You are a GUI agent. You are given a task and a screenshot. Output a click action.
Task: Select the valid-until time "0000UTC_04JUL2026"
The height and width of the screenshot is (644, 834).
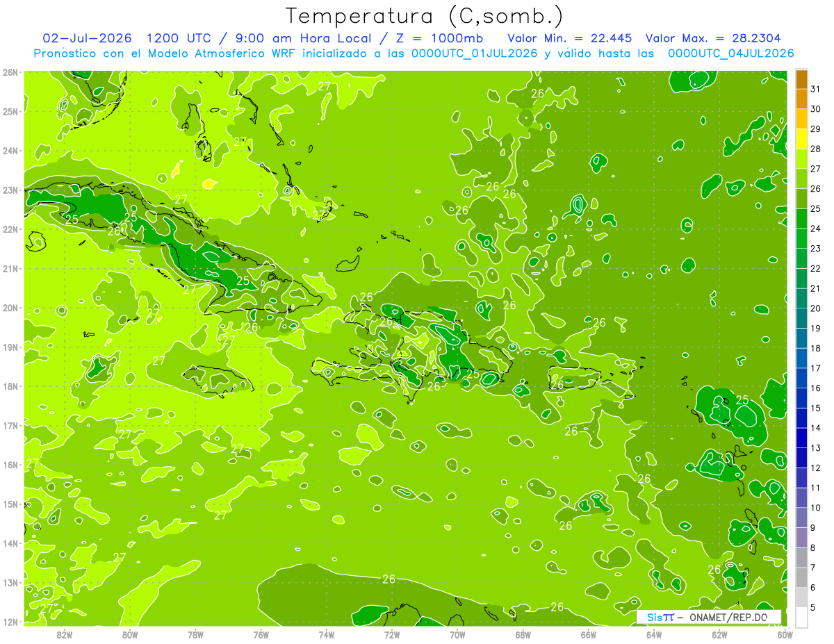730,53
